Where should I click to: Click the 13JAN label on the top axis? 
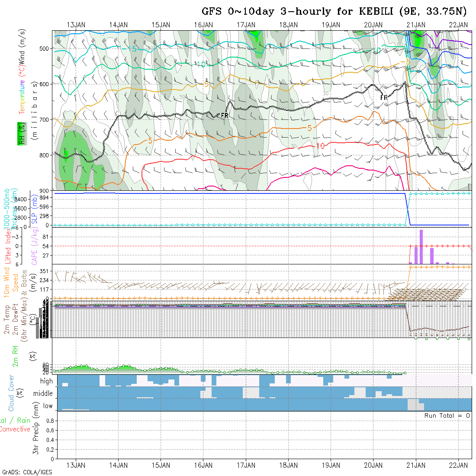(x=76, y=25)
